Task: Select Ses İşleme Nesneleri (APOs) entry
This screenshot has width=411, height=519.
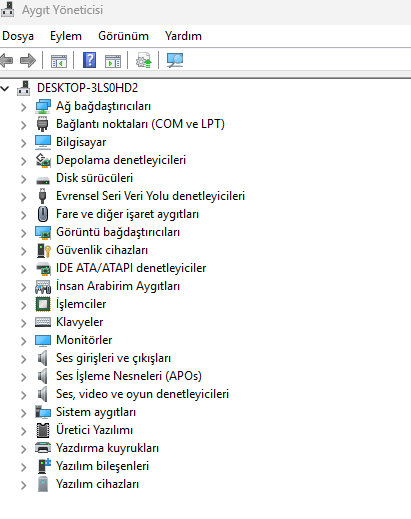Action: (129, 376)
